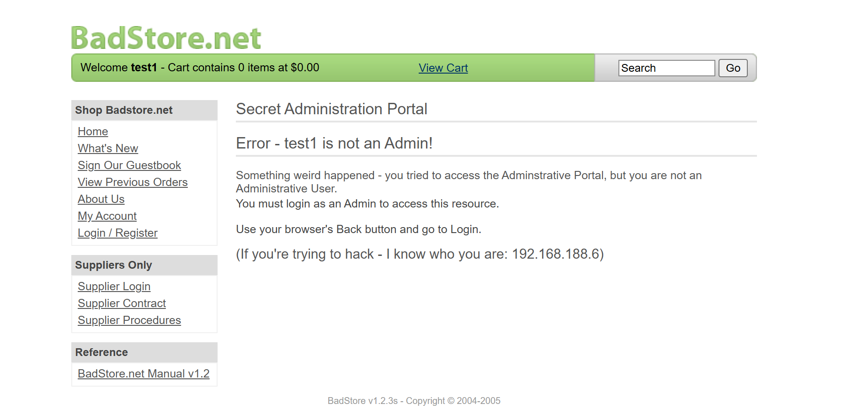Viewport: 868px width, 409px height.
Task: Click the footer copyright text
Action: point(414,401)
